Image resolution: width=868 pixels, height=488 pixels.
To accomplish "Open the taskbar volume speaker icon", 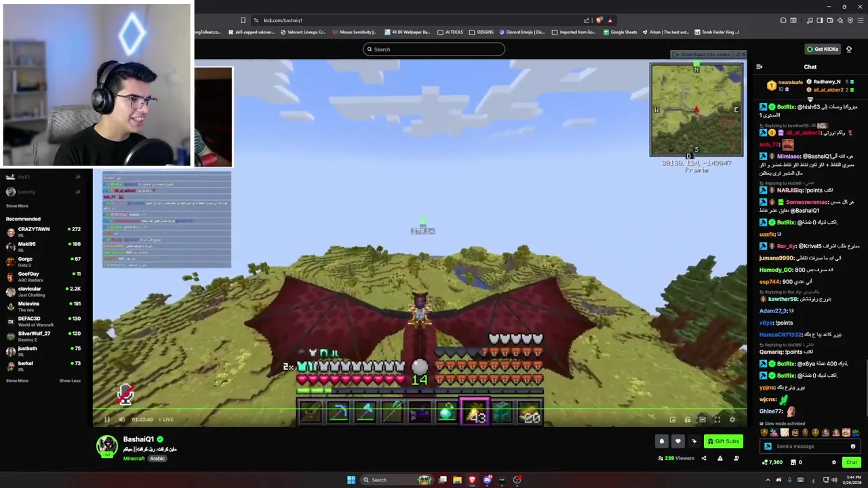I will [833, 480].
